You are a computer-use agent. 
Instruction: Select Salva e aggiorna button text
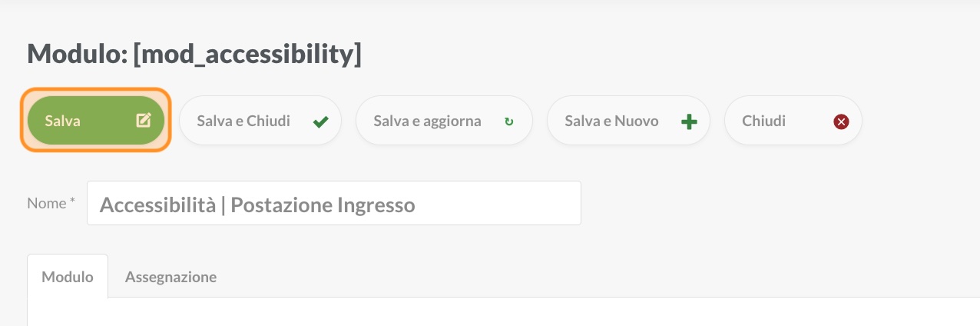pyautogui.click(x=427, y=121)
